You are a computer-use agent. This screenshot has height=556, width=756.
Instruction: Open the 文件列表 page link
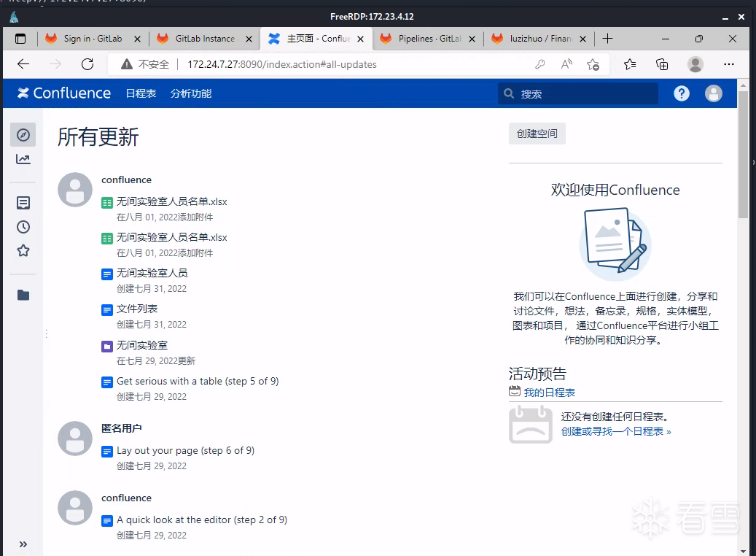click(x=137, y=309)
